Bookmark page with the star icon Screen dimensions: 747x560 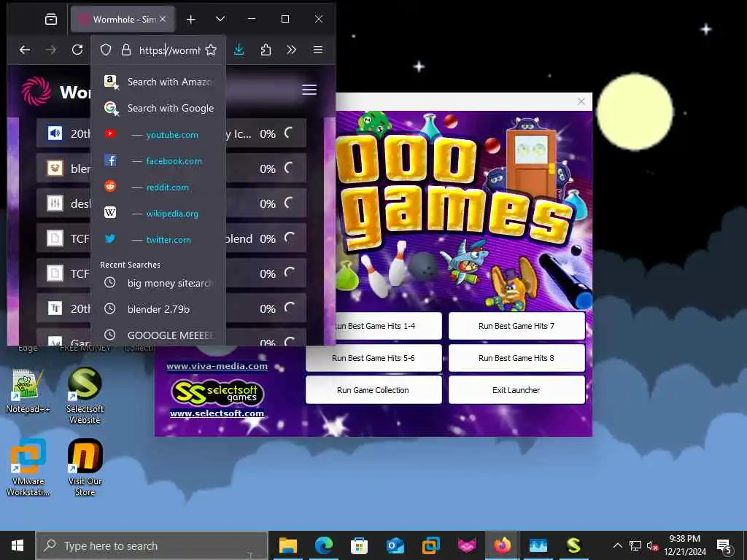211,50
